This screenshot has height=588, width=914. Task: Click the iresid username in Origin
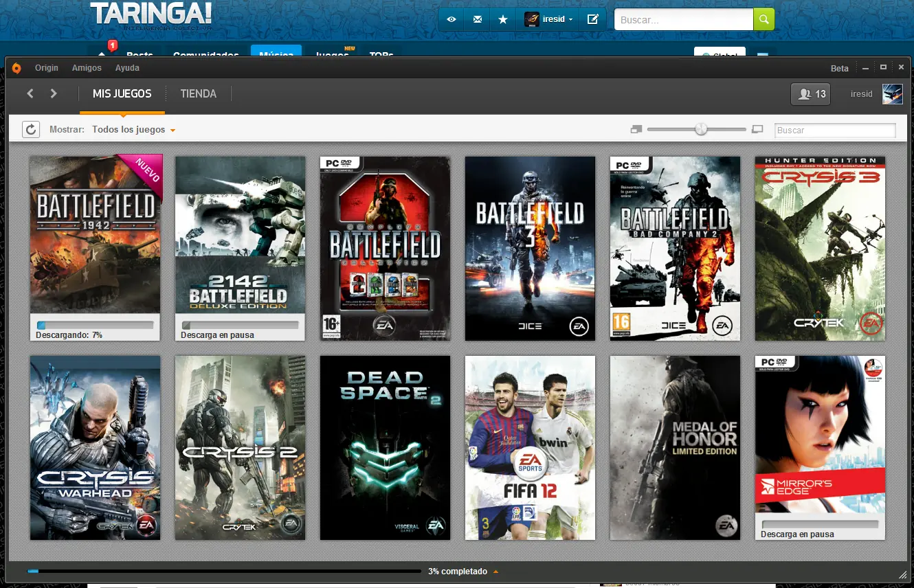tap(861, 94)
